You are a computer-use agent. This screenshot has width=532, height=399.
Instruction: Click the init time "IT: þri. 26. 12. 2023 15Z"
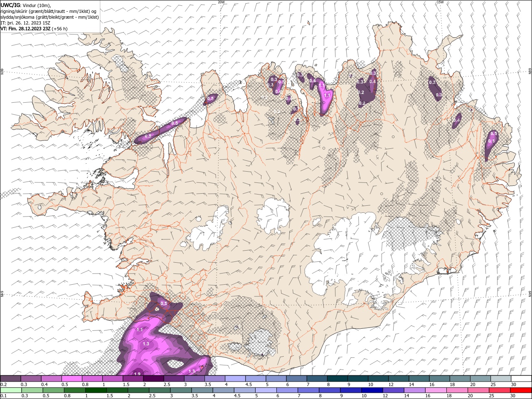pyautogui.click(x=26, y=23)
